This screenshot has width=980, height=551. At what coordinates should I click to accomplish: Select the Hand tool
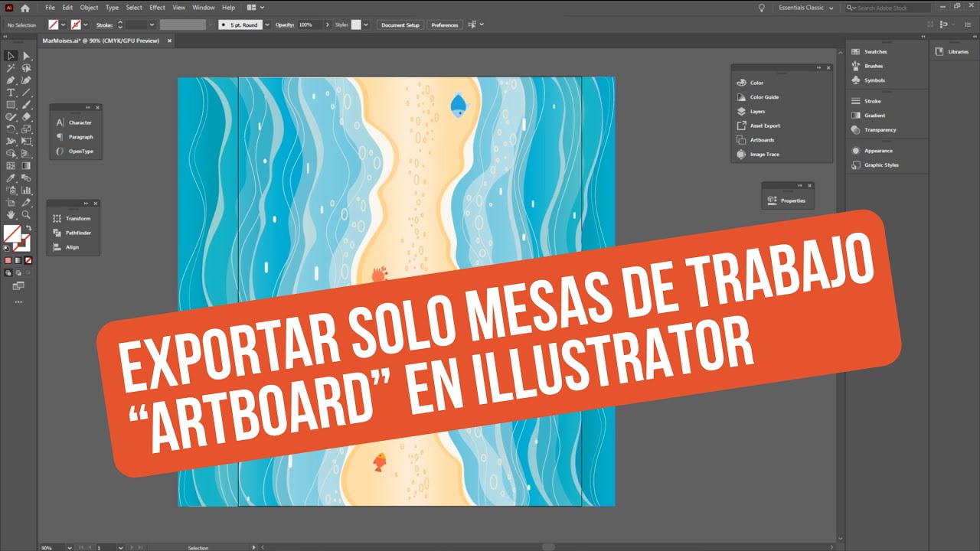(x=11, y=215)
